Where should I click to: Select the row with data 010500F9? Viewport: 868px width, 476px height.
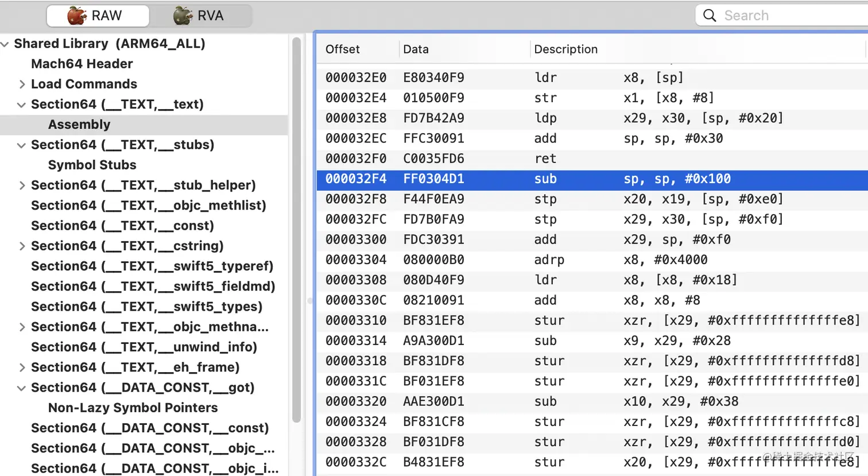tap(592, 98)
